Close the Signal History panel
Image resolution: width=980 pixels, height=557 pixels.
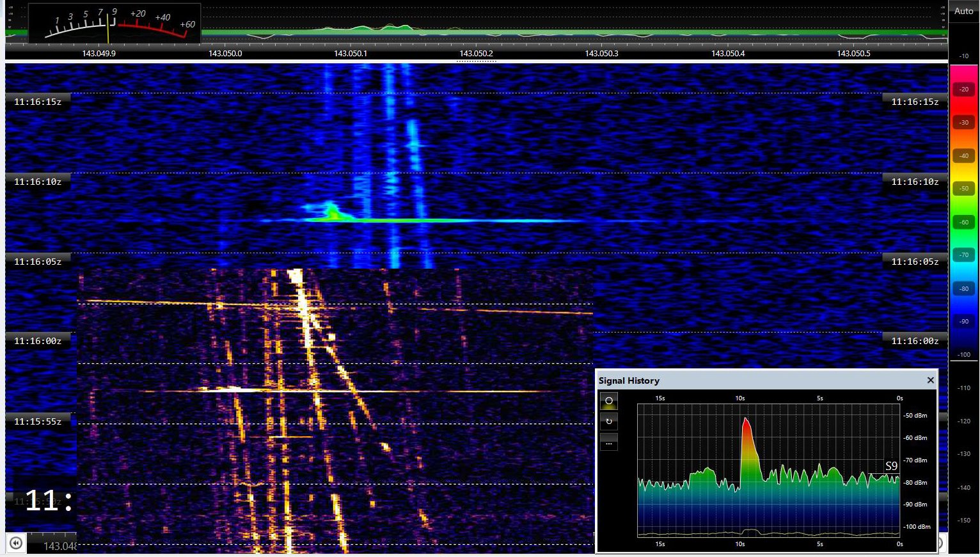[931, 380]
